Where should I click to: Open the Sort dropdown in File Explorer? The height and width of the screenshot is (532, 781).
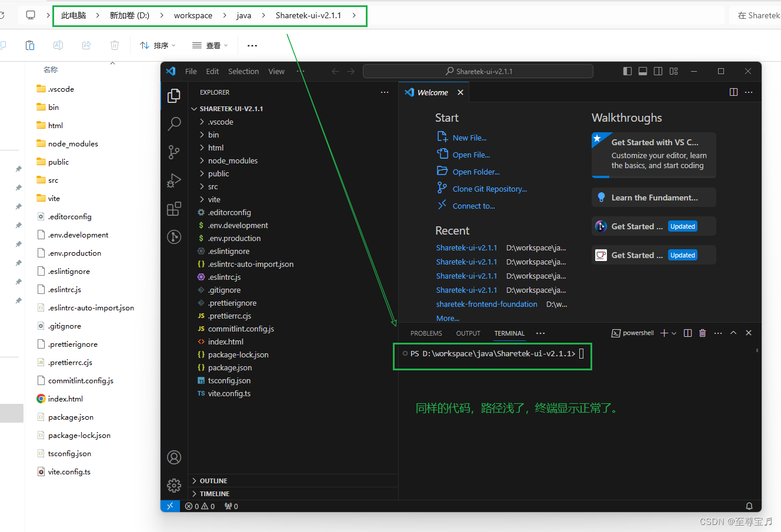tap(158, 45)
